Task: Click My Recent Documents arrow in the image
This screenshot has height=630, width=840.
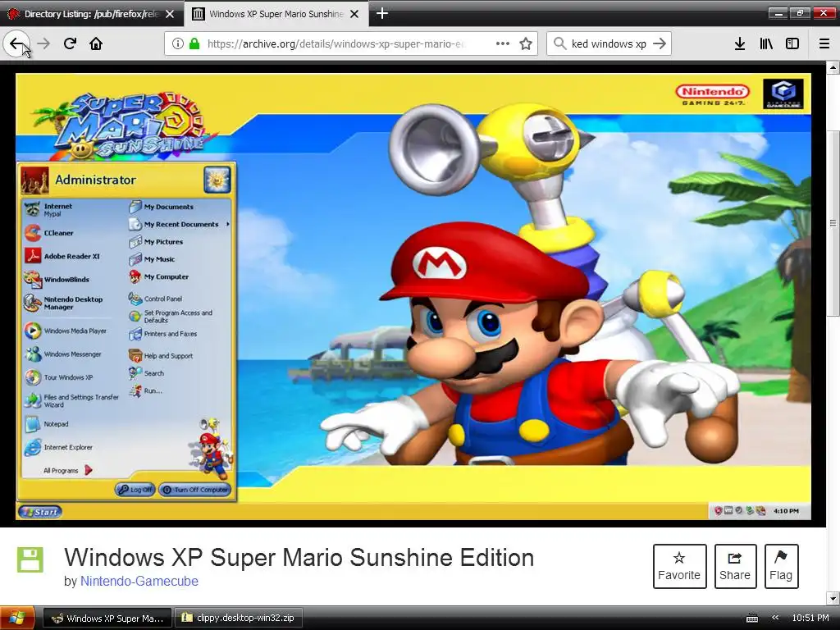Action: [x=228, y=225]
